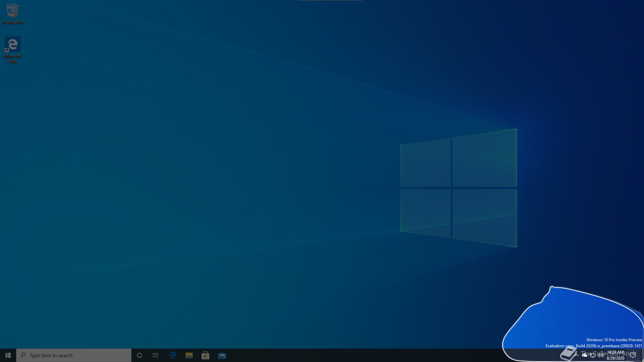Viewport: 644px width, 362px height.
Task: Open Task View on the taskbar
Action: [156, 355]
